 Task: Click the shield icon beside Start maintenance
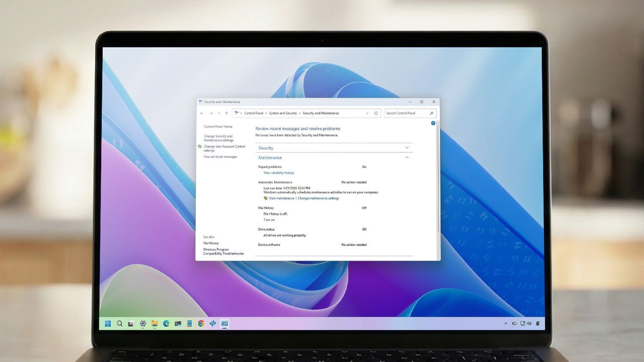(266, 198)
